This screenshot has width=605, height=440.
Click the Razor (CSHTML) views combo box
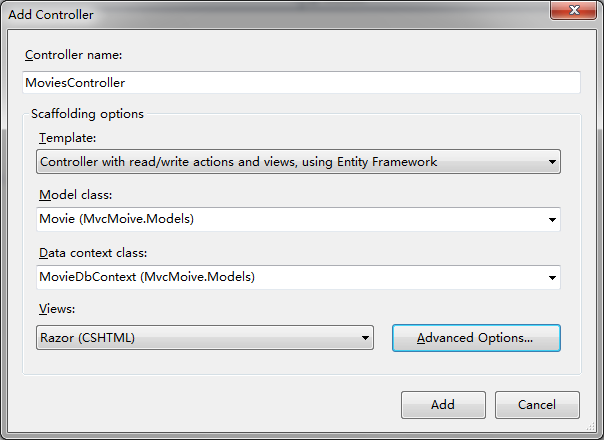[205, 338]
